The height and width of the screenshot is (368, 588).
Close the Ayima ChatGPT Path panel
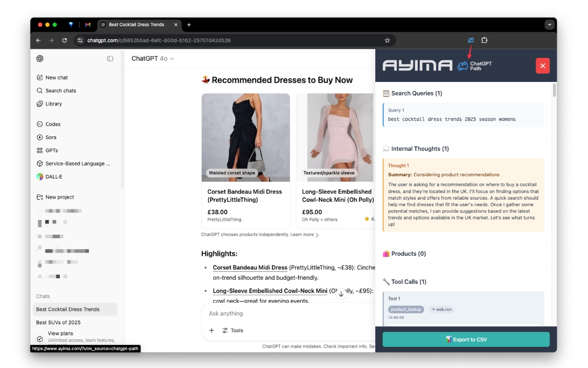(x=543, y=66)
